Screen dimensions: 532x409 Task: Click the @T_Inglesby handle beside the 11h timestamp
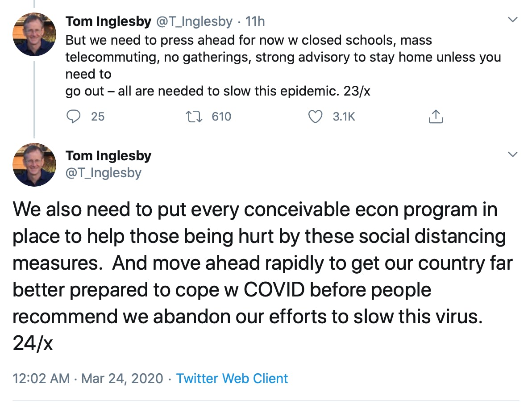point(194,21)
